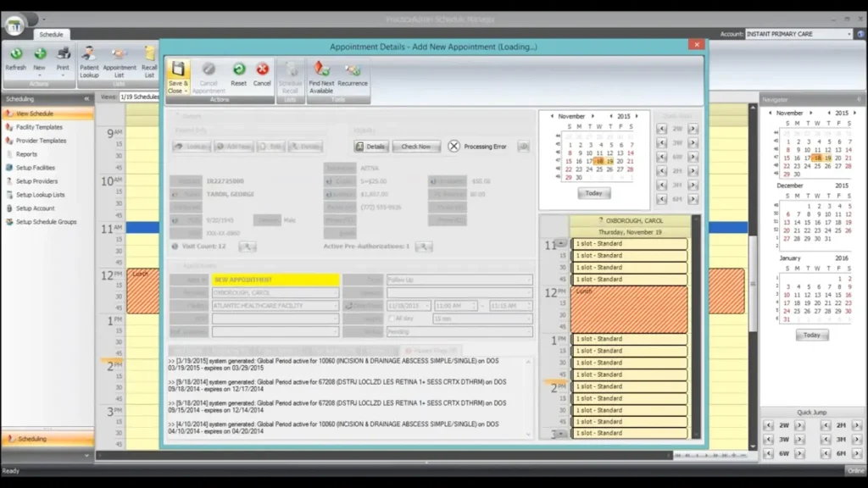Open the status dropdown showing Pending
This screenshot has width=868, height=488.
pyautogui.click(x=529, y=332)
